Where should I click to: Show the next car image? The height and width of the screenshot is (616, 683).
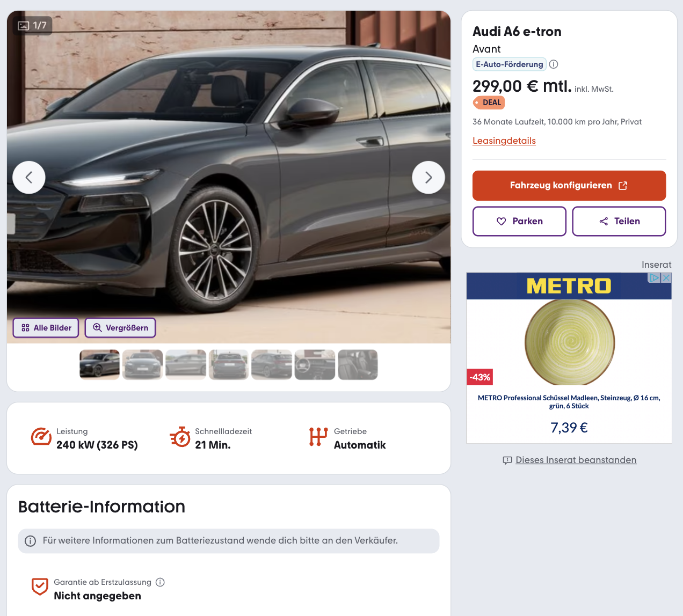point(428,178)
